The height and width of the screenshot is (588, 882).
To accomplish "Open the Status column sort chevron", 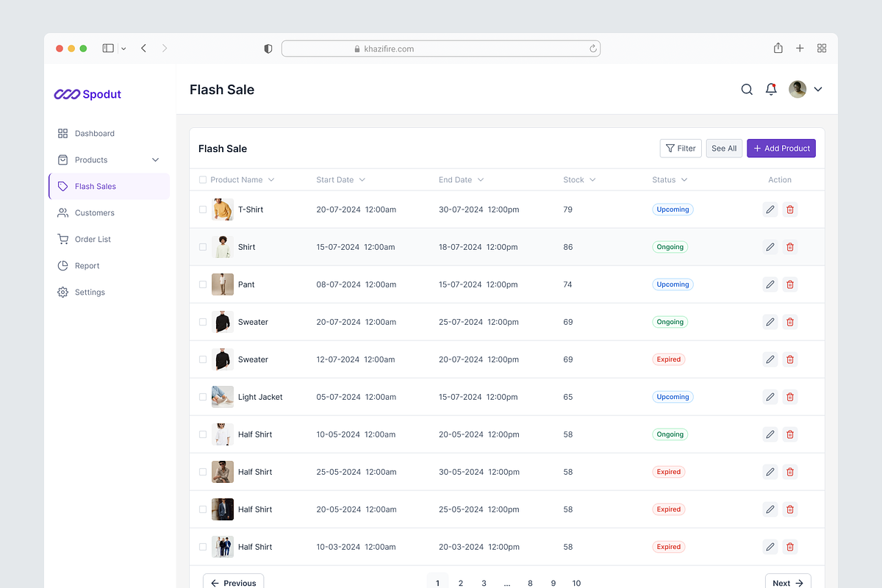I will [x=684, y=180].
